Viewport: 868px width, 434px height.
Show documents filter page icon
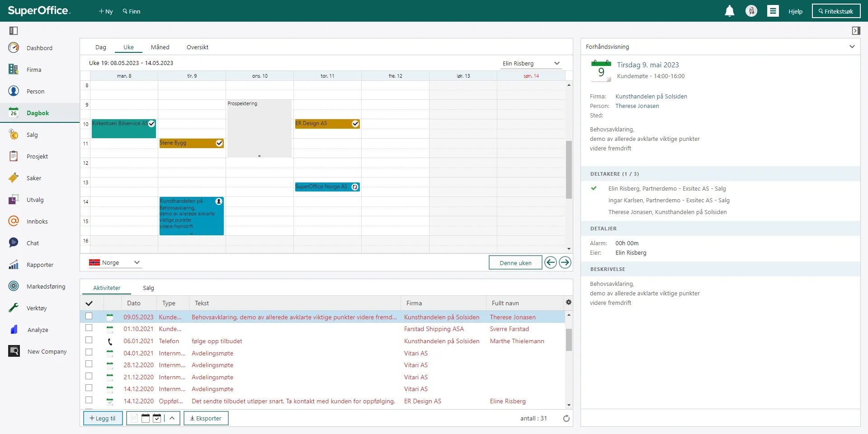(x=134, y=418)
